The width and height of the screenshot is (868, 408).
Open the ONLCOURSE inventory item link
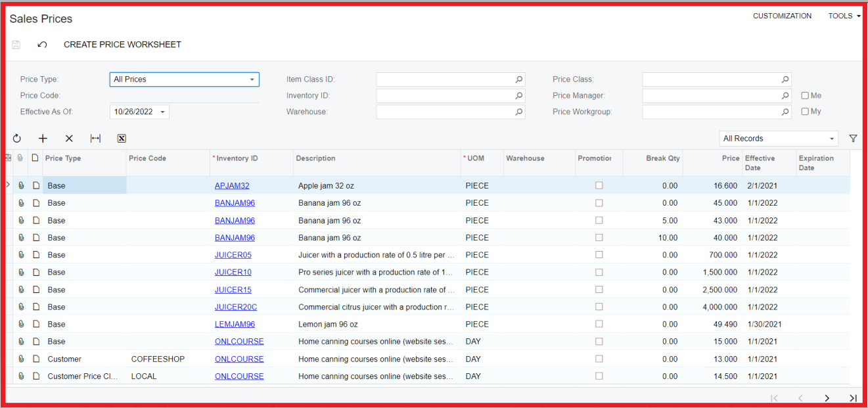[239, 341]
